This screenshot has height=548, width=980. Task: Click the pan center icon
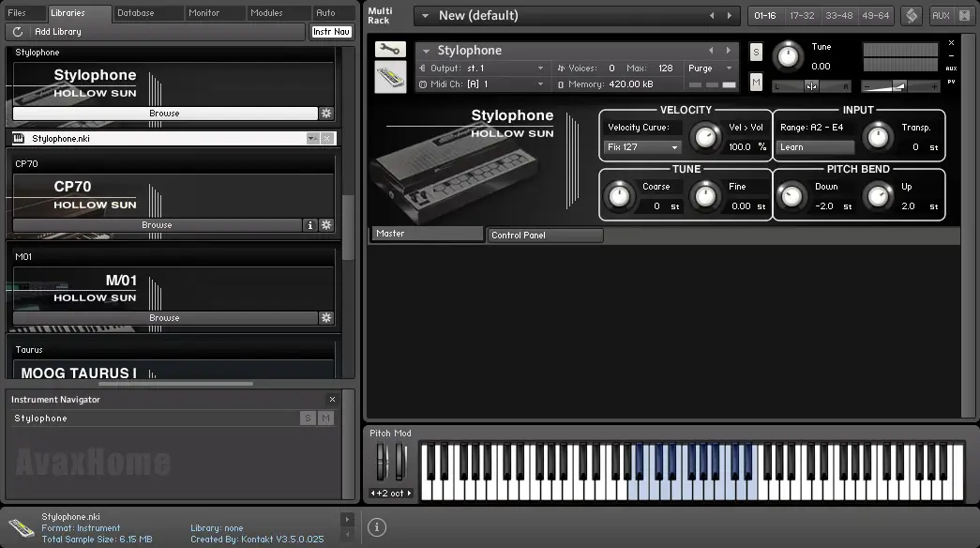point(811,86)
